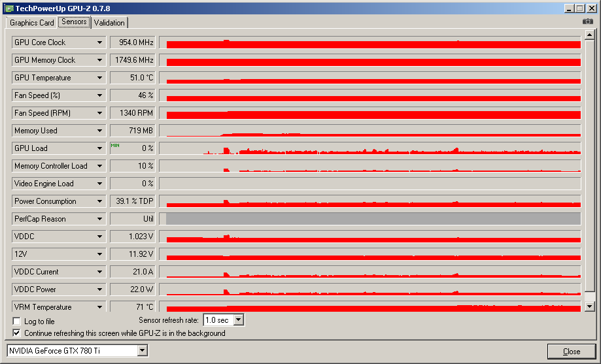
Task: Open the 12V sensor dropdown
Action: point(99,254)
